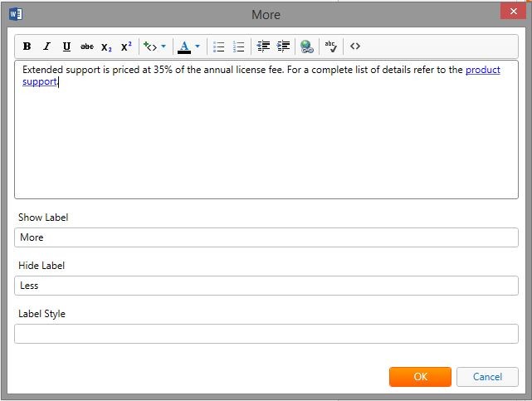Click the Cancel button
Screen dimensions: 532x401
pyautogui.click(x=487, y=377)
